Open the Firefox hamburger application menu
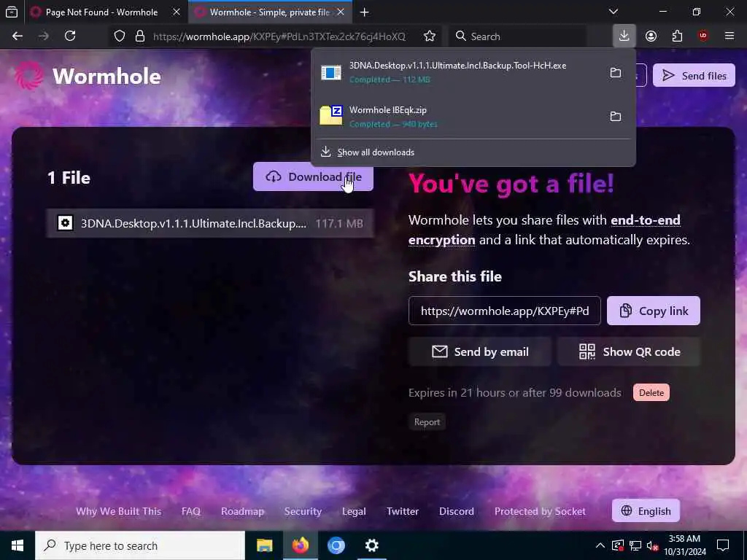Screen dimensions: 747x560 coord(729,36)
